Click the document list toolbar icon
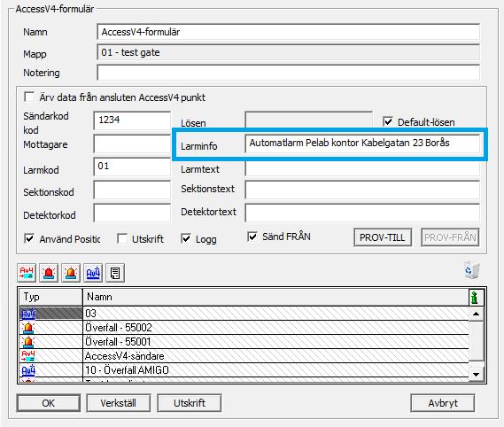The height and width of the screenshot is (427, 504). (x=115, y=273)
